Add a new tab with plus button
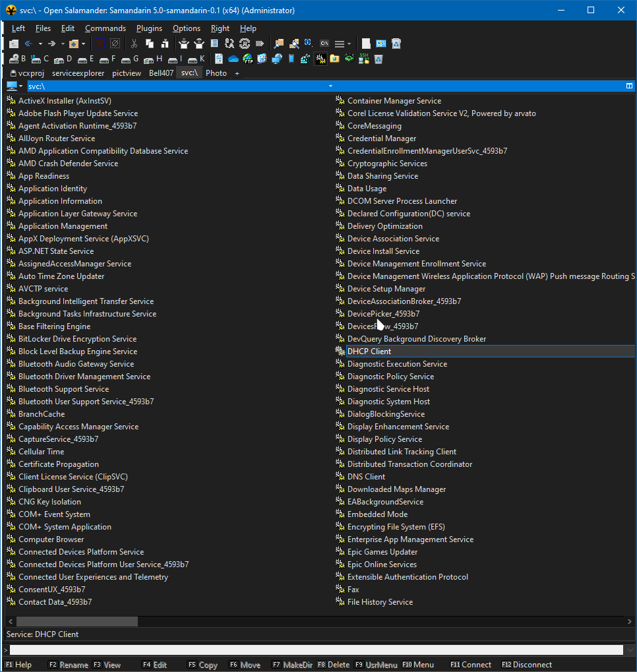The width and height of the screenshot is (637, 672). click(x=237, y=73)
